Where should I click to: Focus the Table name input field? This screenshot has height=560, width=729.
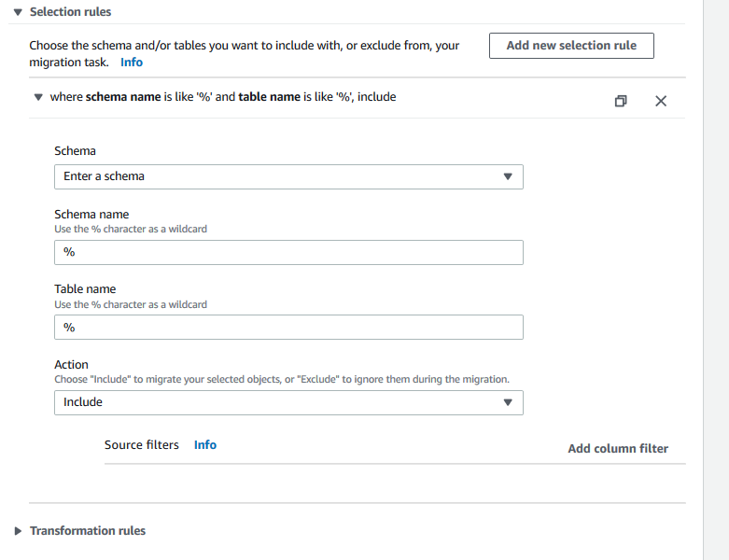pos(288,328)
